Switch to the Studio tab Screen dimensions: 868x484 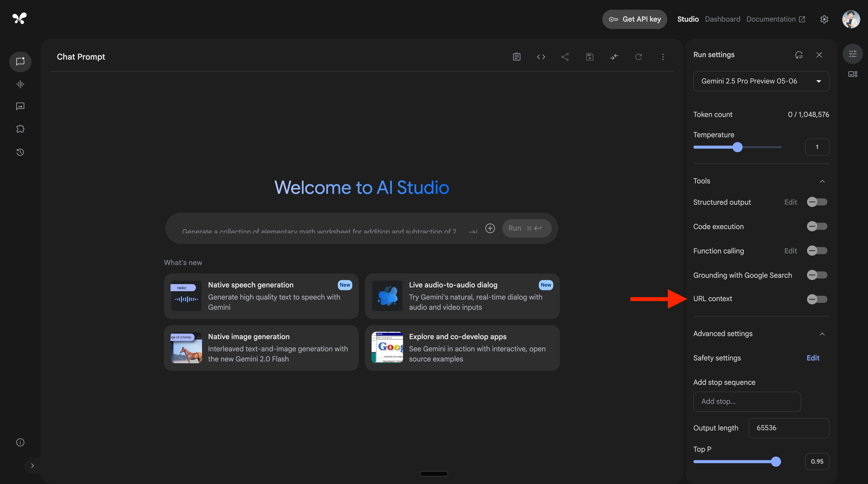(x=688, y=19)
